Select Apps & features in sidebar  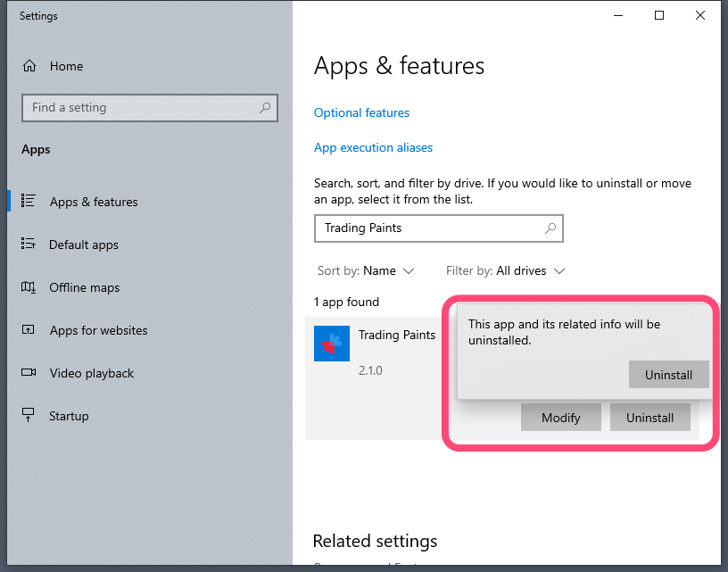pos(94,202)
